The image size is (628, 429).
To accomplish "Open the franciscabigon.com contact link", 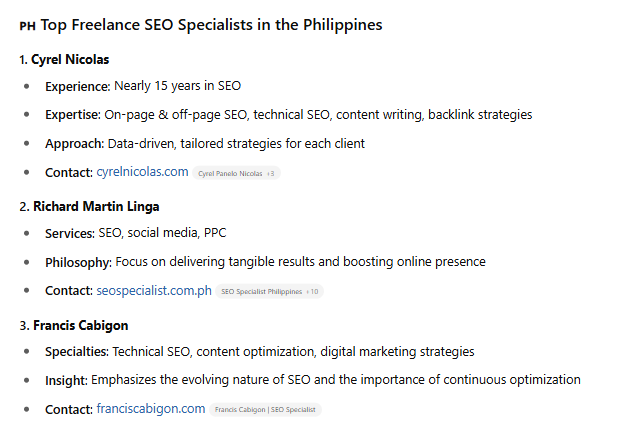I will click(151, 409).
